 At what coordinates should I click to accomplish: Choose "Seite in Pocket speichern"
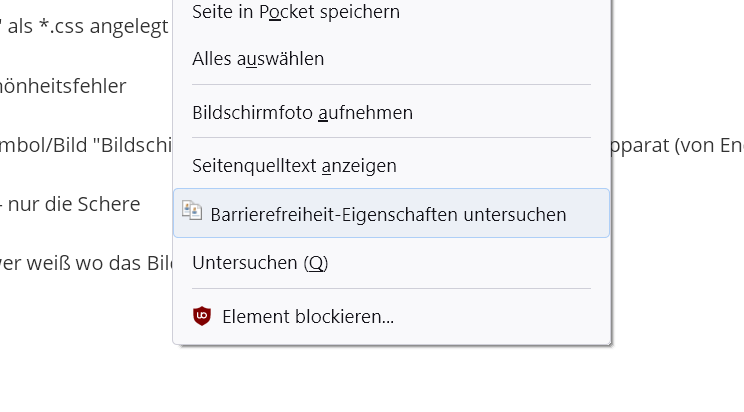[x=296, y=12]
